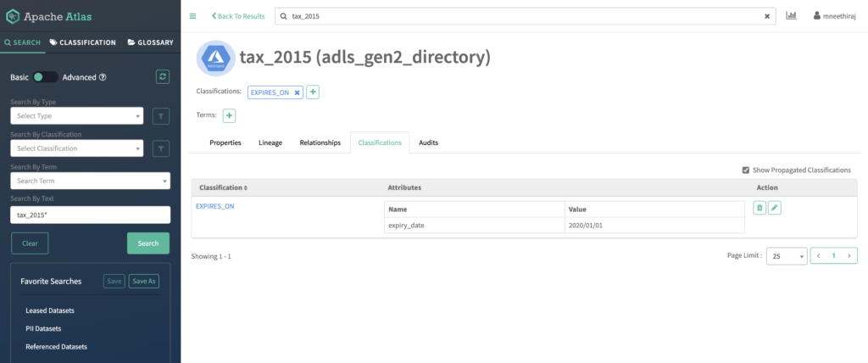
Task: Edit the EXPIRES_ON classification attributes
Action: tap(775, 208)
